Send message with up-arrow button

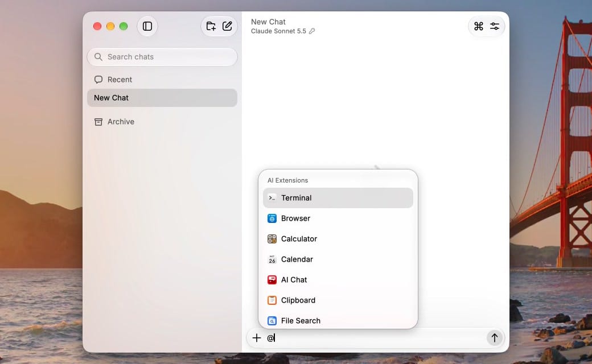pos(495,338)
